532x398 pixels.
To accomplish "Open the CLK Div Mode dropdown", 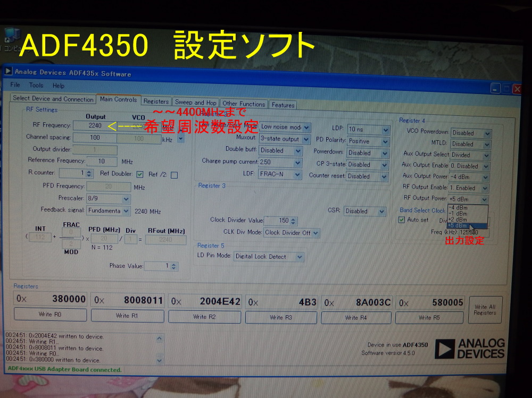I will (x=316, y=233).
